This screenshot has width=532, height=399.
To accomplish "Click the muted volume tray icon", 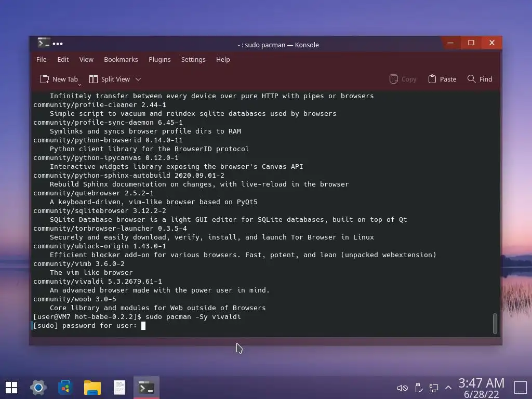I will [403, 388].
